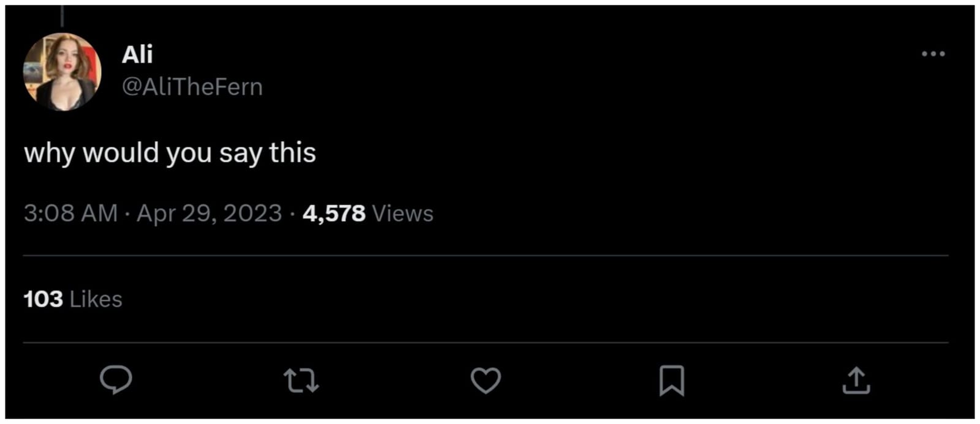The image size is (980, 424).
Task: Show who liked via the Likes label
Action: click(96, 299)
